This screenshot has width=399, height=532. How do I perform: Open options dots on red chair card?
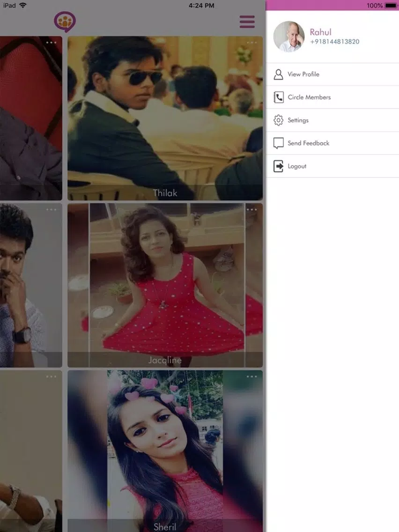[x=51, y=43]
